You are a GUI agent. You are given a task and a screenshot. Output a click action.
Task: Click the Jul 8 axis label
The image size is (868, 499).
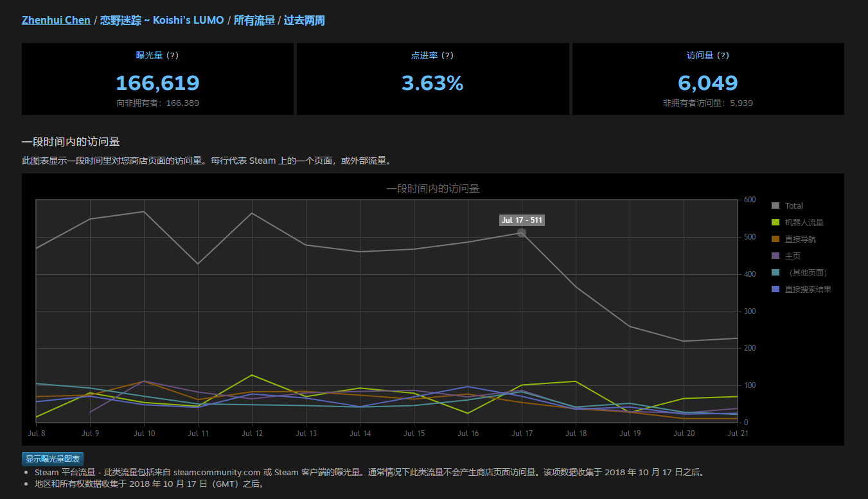tap(37, 434)
